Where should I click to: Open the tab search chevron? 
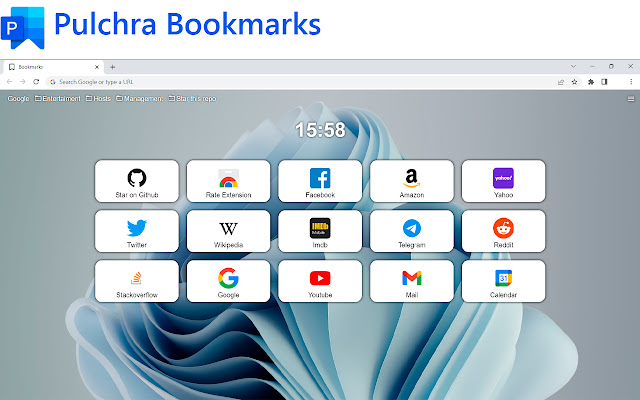[573, 67]
